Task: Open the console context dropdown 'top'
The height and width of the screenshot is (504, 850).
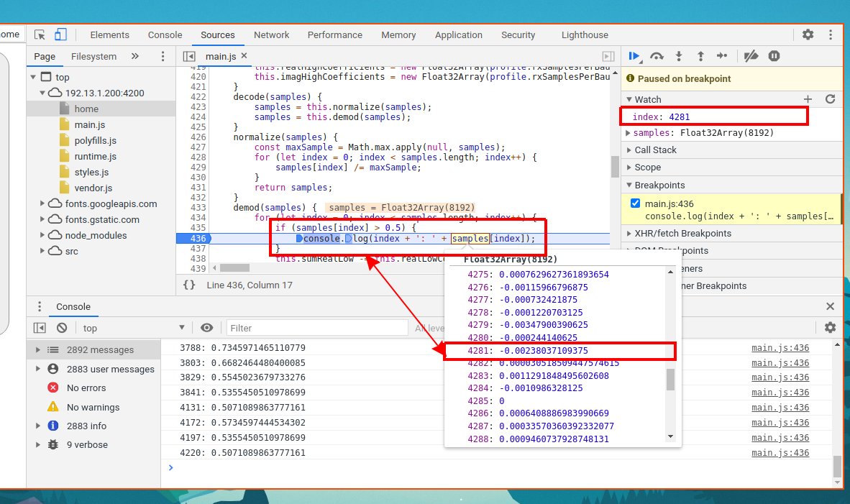Action: point(133,328)
